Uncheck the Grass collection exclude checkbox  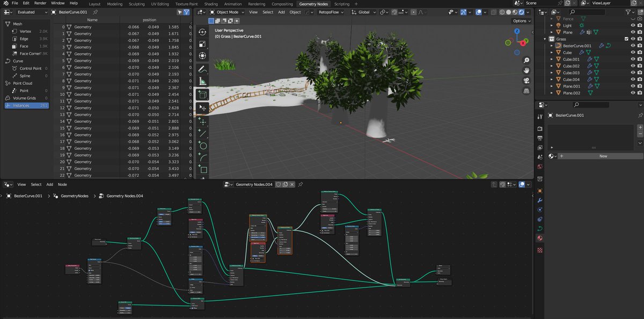pos(626,39)
